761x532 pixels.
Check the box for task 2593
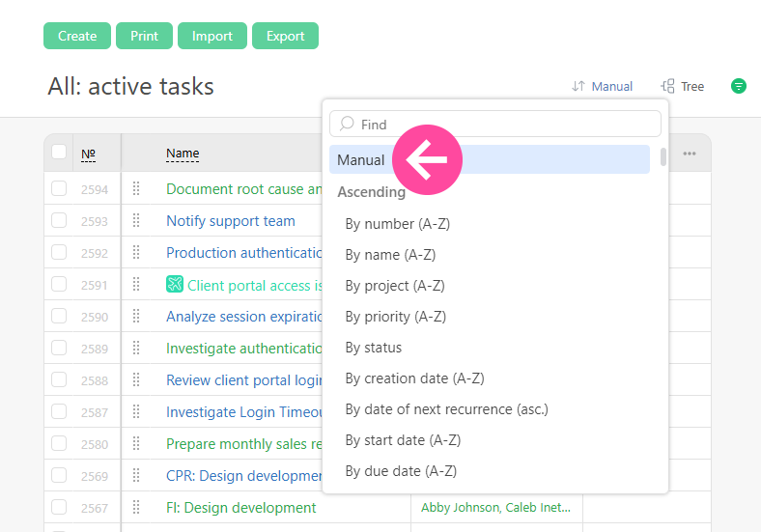(x=59, y=221)
